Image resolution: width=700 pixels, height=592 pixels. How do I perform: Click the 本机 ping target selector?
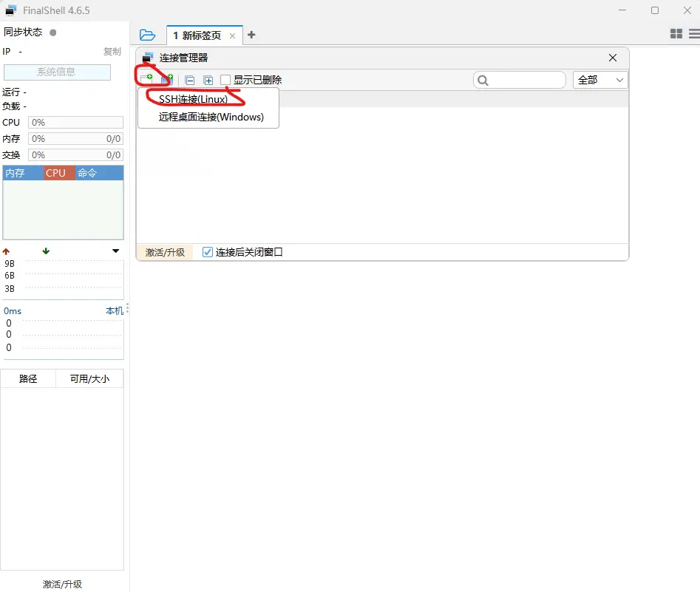click(x=114, y=311)
